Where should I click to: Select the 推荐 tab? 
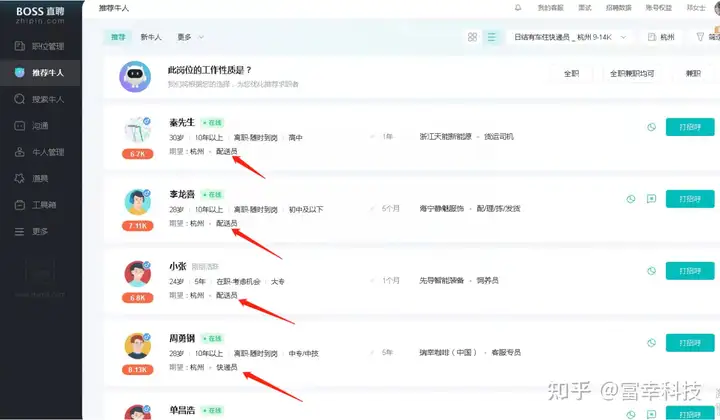tap(119, 37)
